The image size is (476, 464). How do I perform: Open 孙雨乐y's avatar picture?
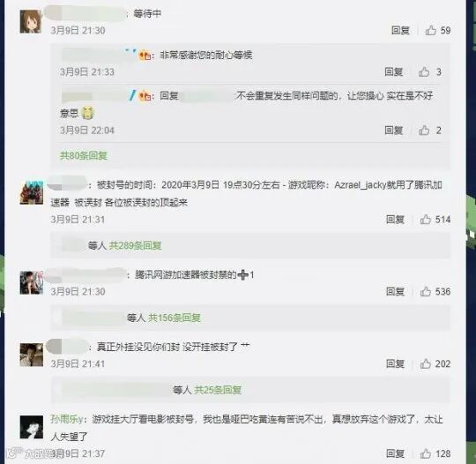click(31, 427)
